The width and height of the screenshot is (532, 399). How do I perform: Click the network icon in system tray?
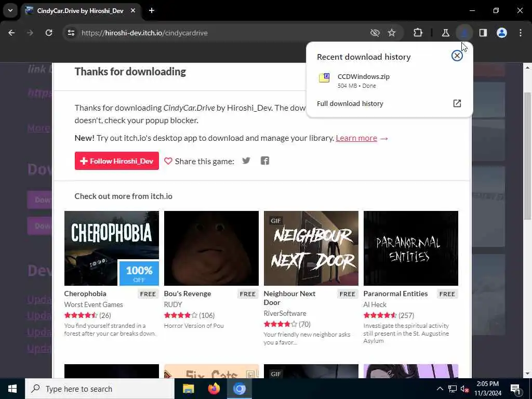[x=453, y=389]
